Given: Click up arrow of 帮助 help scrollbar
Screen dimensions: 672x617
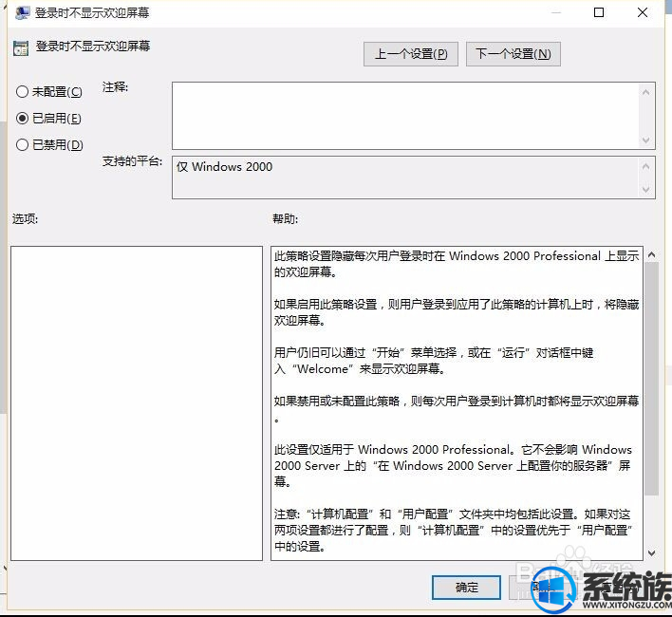Looking at the screenshot, I should pyautogui.click(x=651, y=255).
